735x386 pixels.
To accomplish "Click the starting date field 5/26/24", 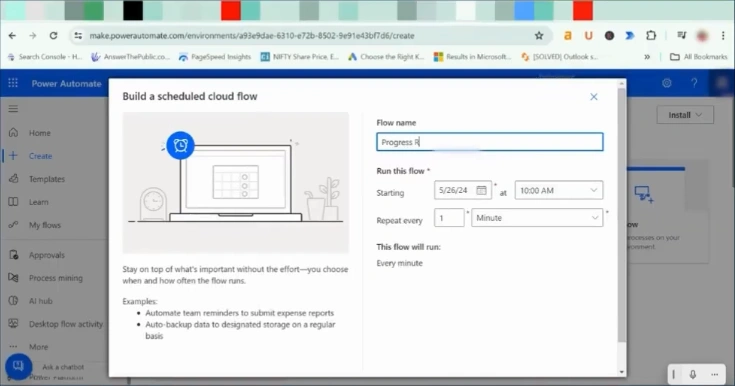I will [x=463, y=190].
